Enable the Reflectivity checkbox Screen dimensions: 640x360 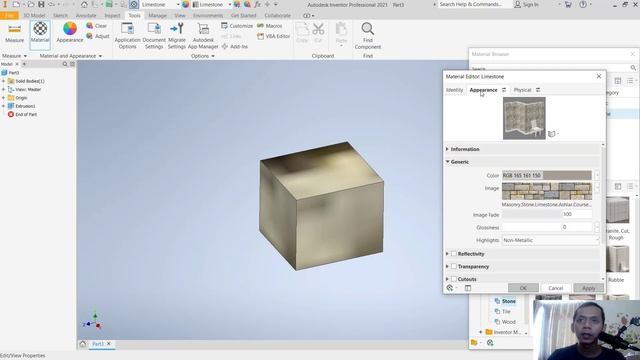click(453, 254)
